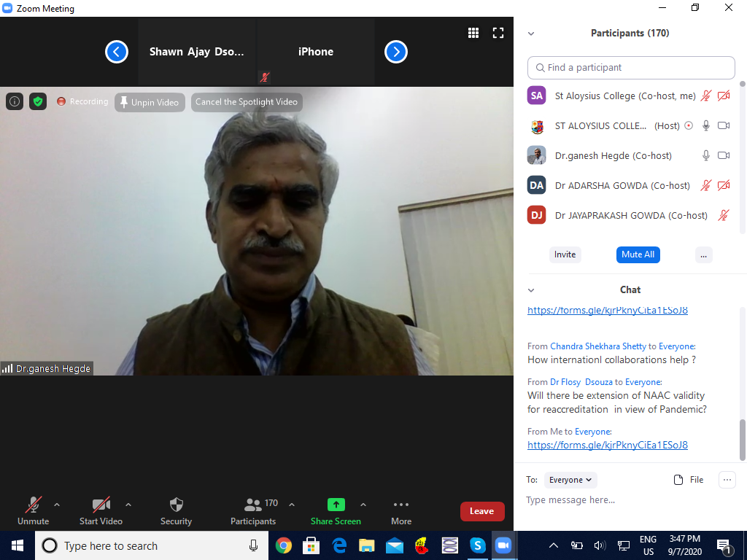Toggle ST ALOYSIUS COLLE... Host camera icon
The height and width of the screenshot is (560, 747).
[724, 125]
